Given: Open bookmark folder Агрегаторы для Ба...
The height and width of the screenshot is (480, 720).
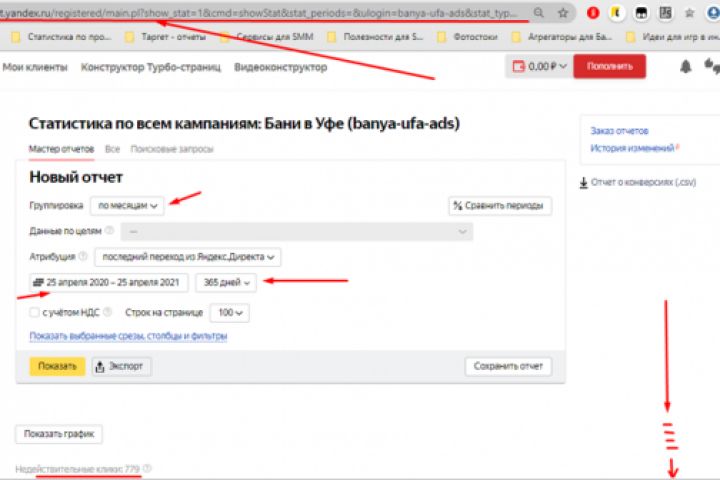Looking at the screenshot, I should tap(561, 37).
